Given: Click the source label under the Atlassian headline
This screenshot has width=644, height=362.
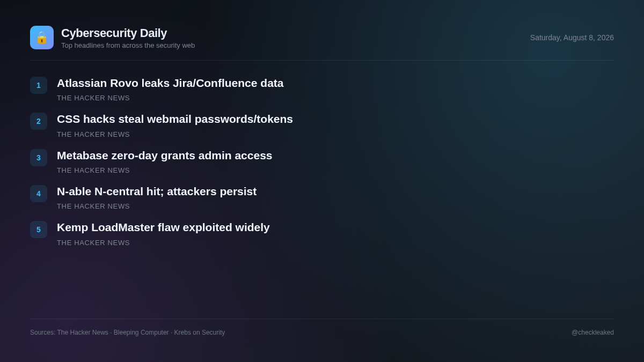Looking at the screenshot, I should pyautogui.click(x=93, y=98).
